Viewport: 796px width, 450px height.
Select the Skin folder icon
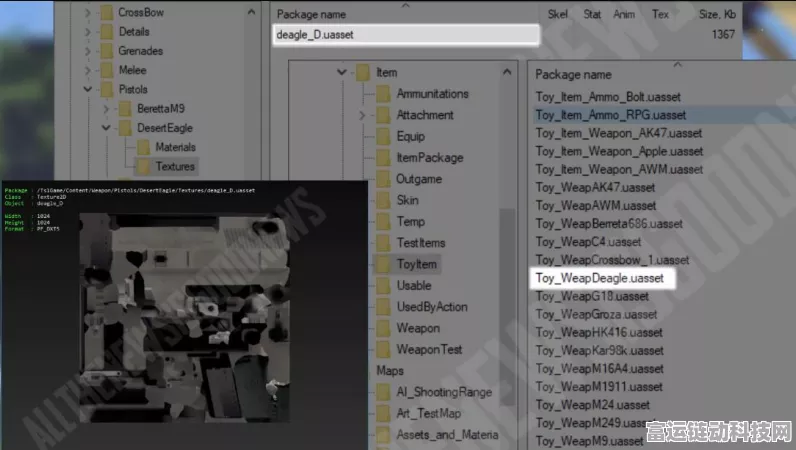[383, 201]
